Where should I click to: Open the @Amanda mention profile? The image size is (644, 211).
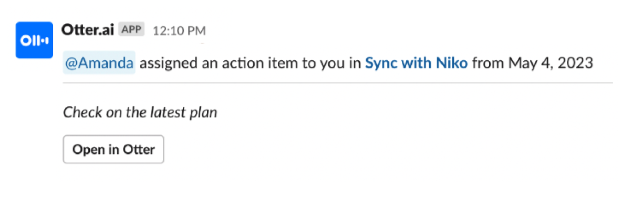[x=99, y=63]
